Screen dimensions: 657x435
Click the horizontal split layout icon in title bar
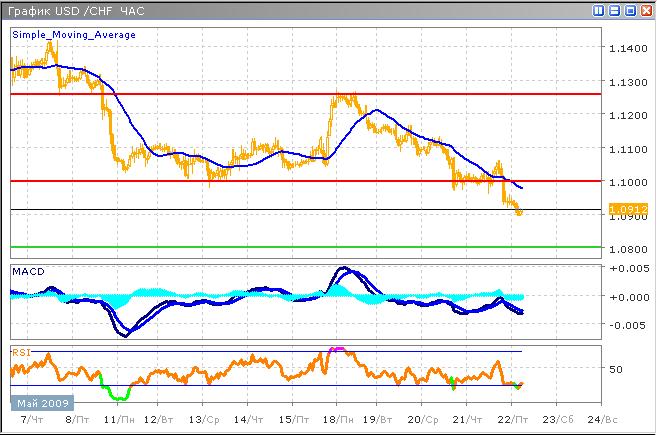point(613,11)
